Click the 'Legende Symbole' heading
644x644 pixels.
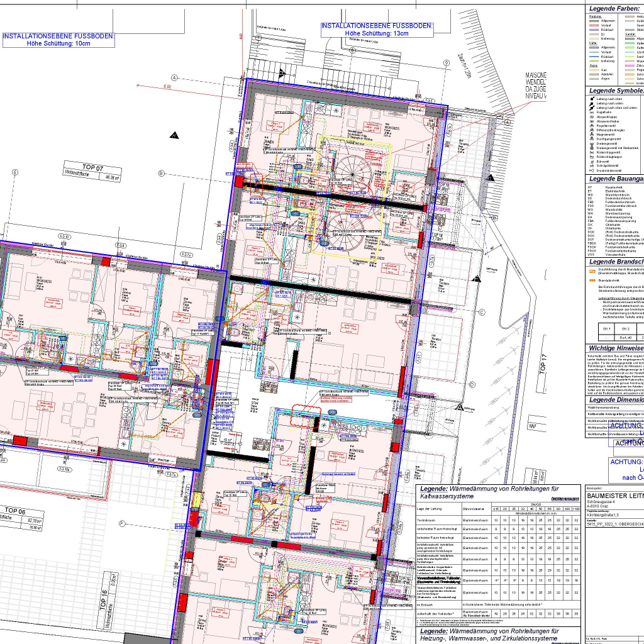pos(616,91)
